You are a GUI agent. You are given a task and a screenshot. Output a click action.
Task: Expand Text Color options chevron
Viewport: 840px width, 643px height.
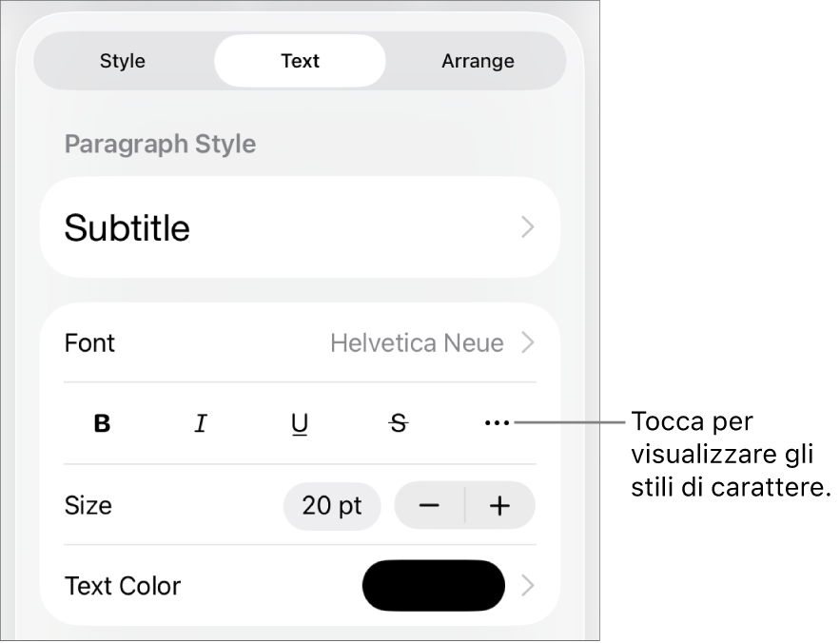(528, 586)
